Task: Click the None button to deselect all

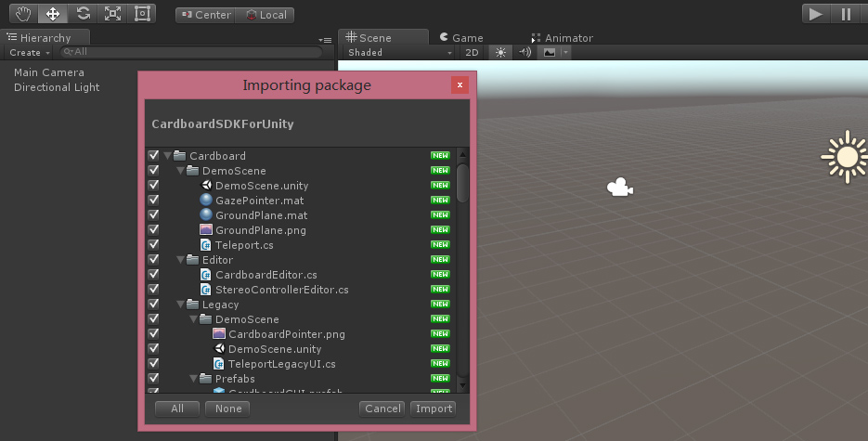Action: pyautogui.click(x=227, y=409)
